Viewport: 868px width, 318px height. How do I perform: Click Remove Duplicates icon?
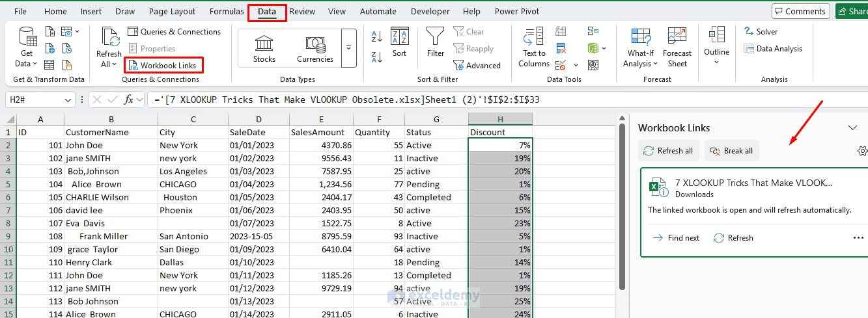560,48
